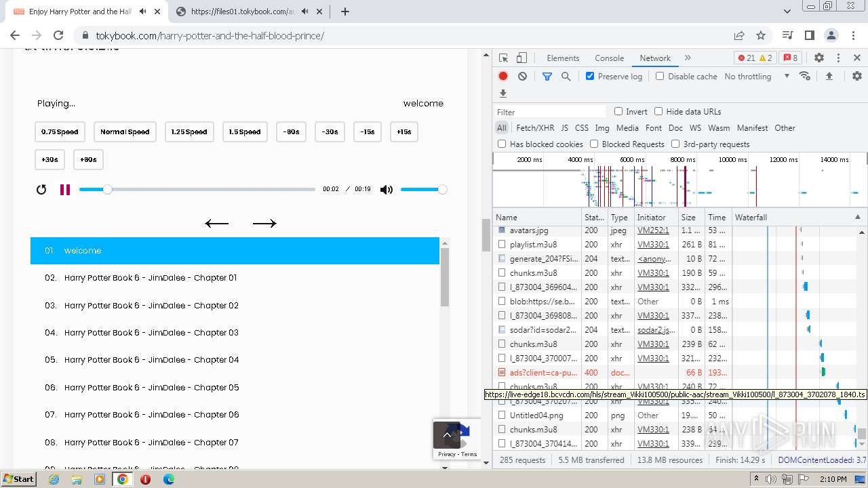Open Chrome side panel icon

click(x=809, y=35)
